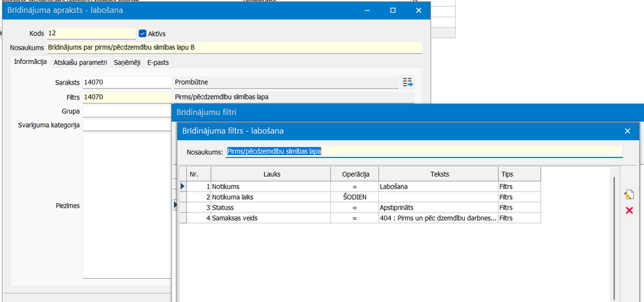Screen dimensions: 644x302
Task: Click the Brīdinājumu filtri title bar
Action: coord(407,112)
